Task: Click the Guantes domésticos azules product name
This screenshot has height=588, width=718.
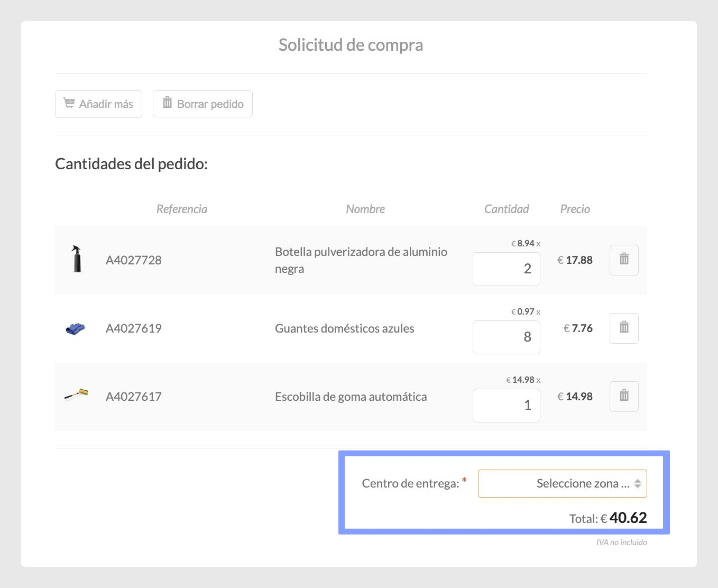Action: [345, 328]
